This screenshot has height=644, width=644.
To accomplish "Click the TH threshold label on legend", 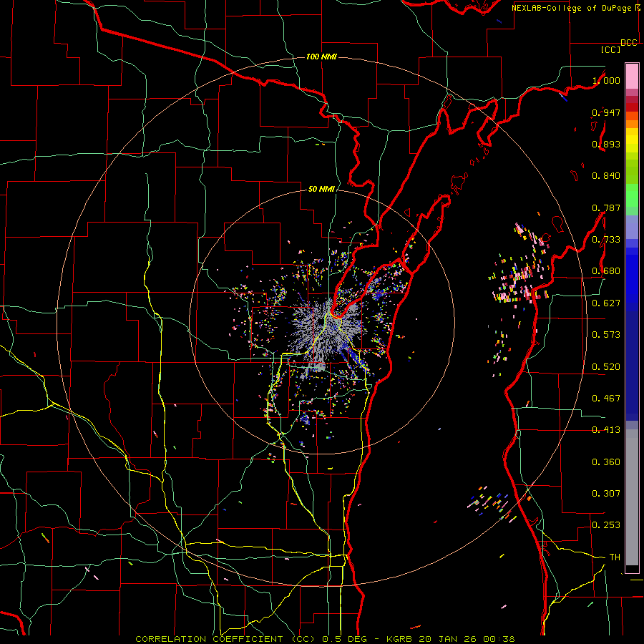I will coord(615,557).
